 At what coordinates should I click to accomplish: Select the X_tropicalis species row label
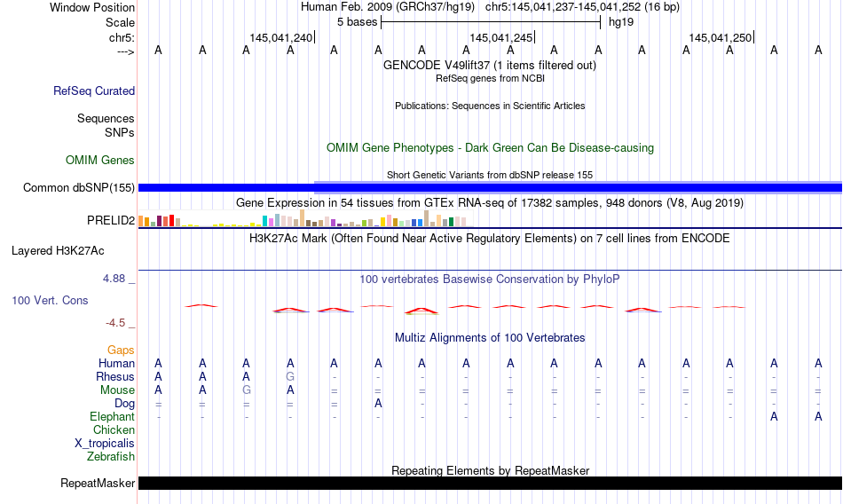point(105,444)
